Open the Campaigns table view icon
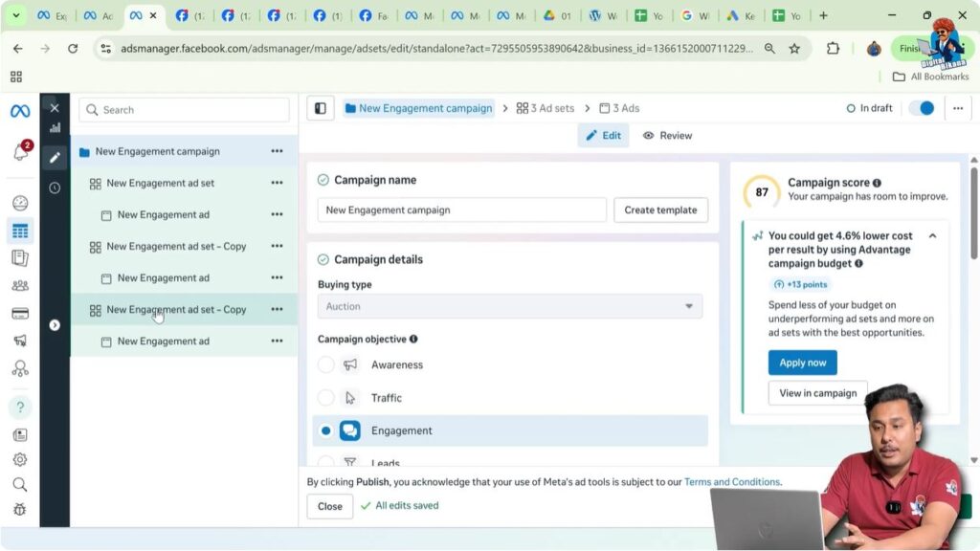This screenshot has width=980, height=551. pos(20,231)
